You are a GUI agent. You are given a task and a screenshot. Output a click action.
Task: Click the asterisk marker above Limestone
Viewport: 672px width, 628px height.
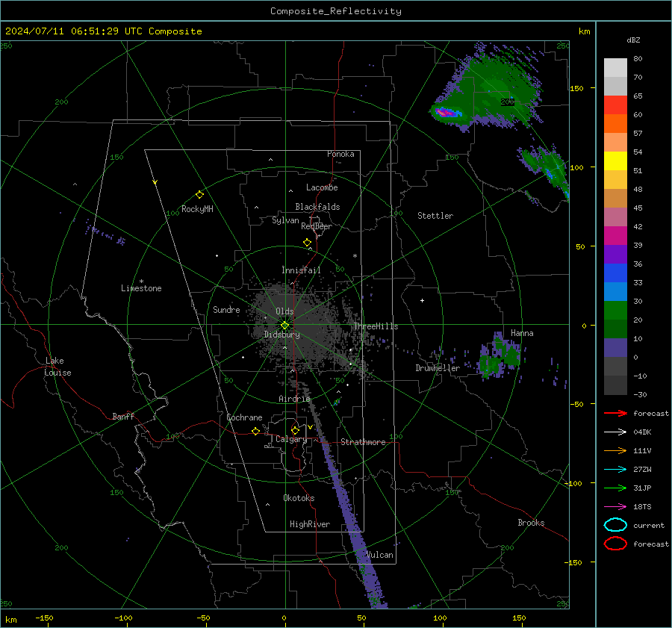pyautogui.click(x=141, y=282)
